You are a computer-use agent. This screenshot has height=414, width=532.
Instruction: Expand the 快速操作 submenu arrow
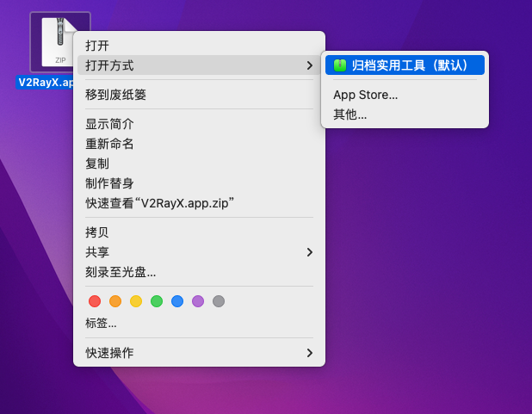(x=309, y=353)
